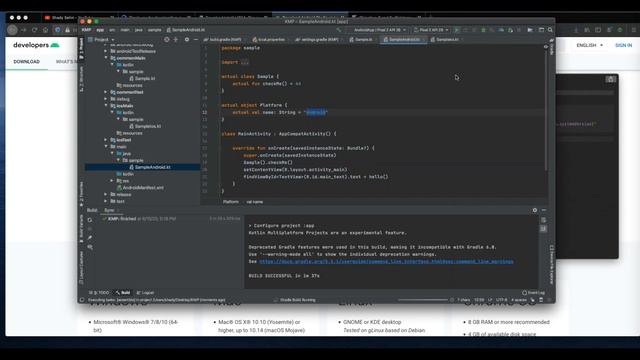Switch to local.properties editor tab
This screenshot has height=360, width=640.
[x=269, y=40]
